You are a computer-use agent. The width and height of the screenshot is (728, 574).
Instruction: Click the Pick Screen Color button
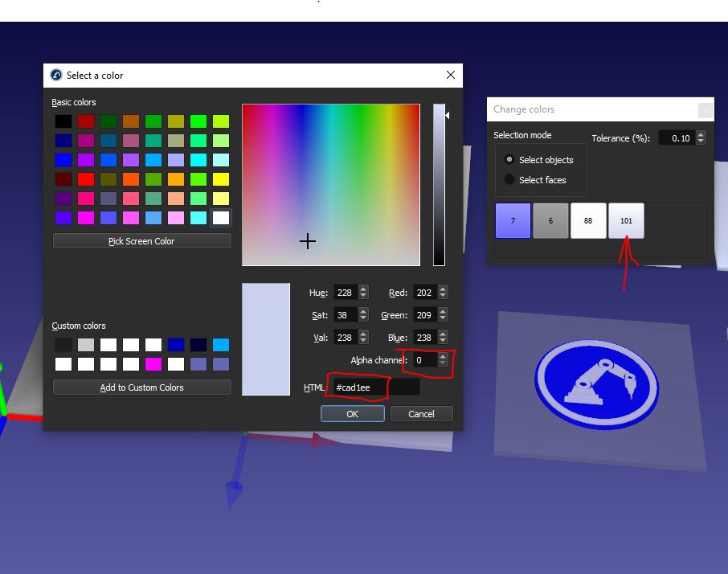pos(141,241)
